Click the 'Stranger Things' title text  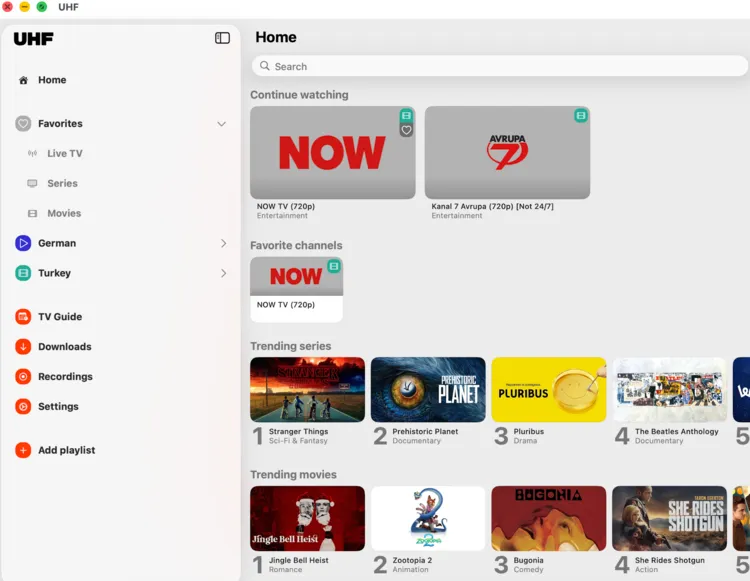click(x=298, y=431)
